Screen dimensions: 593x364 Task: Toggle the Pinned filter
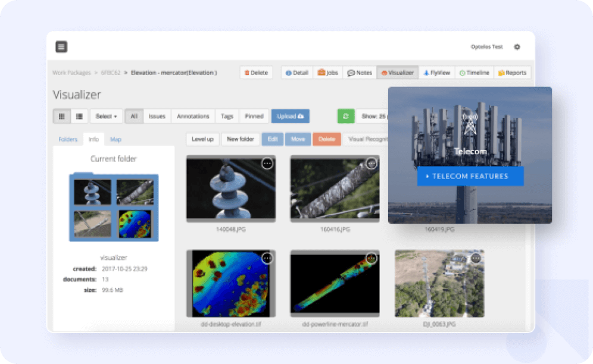click(254, 116)
